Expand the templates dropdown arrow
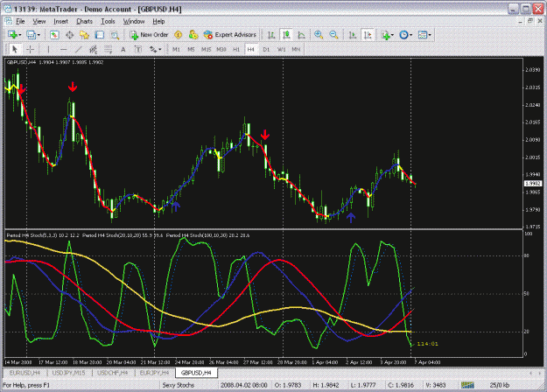Screen dimensions: 547x392 pos(430,35)
